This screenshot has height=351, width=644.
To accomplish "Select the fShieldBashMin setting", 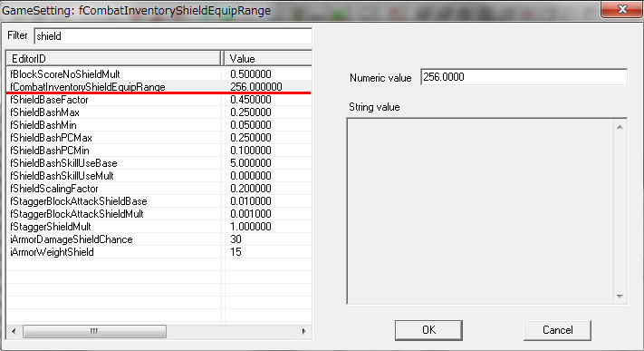I will click(159, 125).
